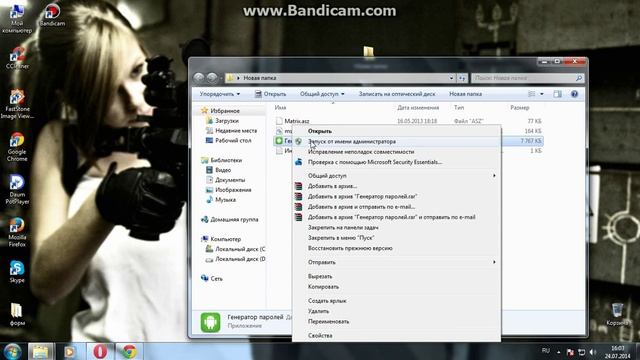Choose Запуск от имени администратора
This screenshot has height=360, width=640.
396,141
